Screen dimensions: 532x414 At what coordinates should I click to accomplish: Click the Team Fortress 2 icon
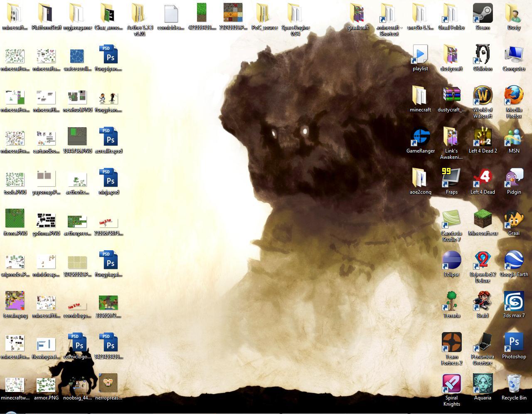tap(451, 343)
